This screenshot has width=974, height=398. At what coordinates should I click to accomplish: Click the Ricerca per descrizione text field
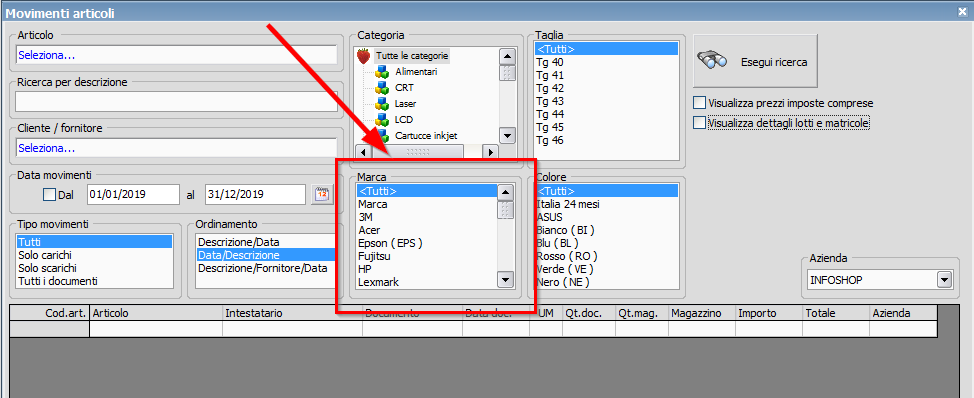[x=176, y=101]
